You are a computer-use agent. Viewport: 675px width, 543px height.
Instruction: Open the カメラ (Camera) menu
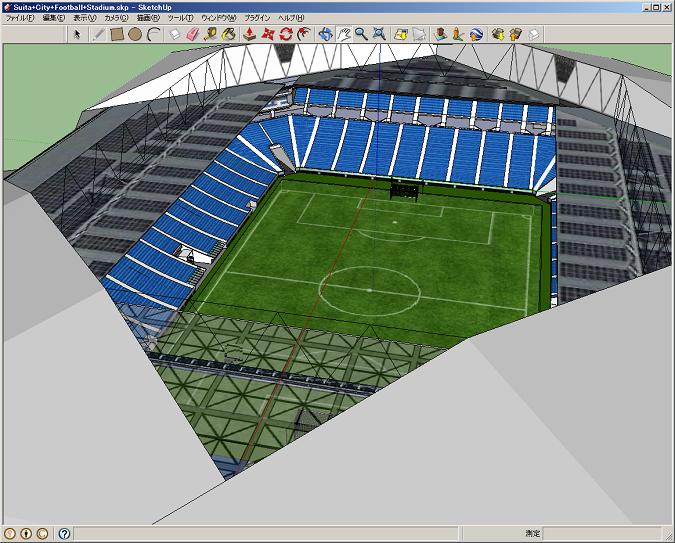pos(116,18)
